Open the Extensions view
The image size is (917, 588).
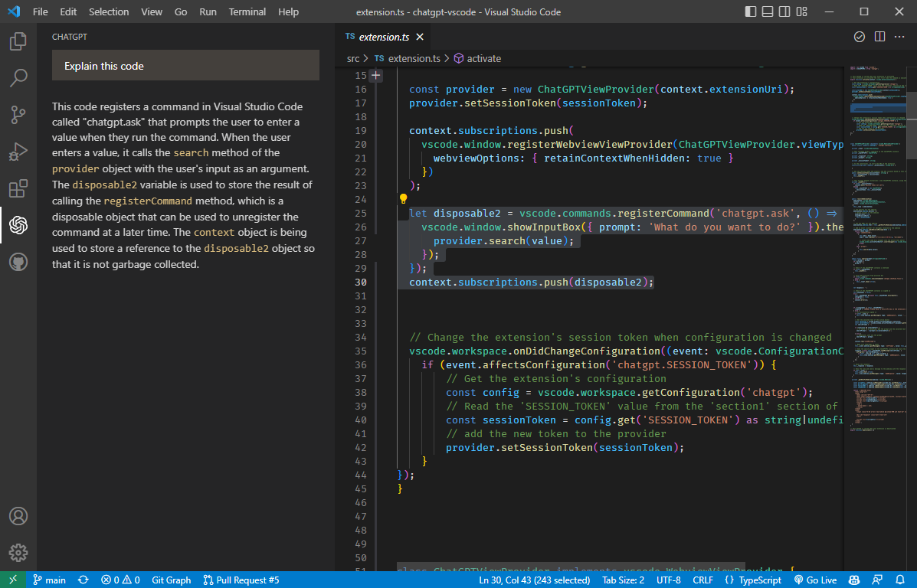pos(18,188)
